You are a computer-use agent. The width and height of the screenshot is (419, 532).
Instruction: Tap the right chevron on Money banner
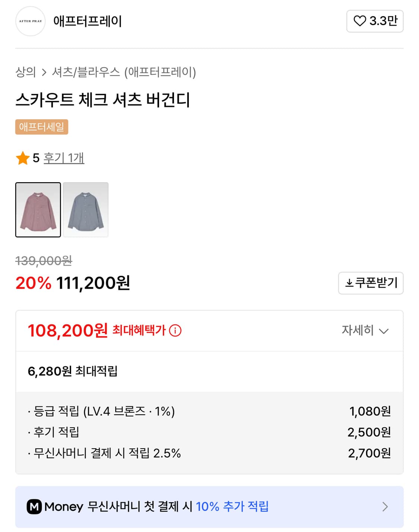pyautogui.click(x=385, y=507)
